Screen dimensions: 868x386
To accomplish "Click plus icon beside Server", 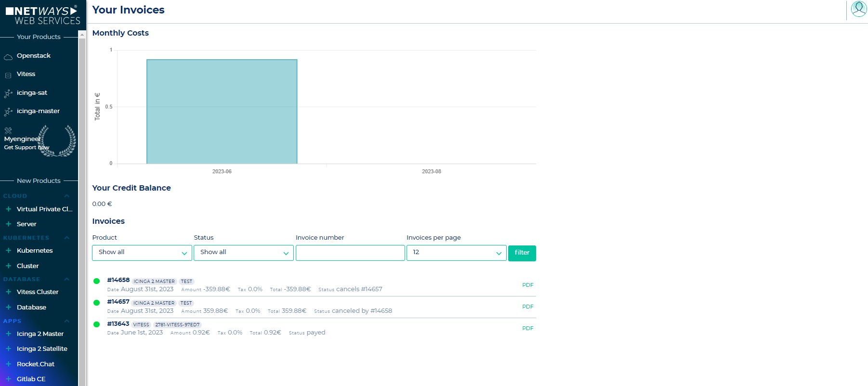I will 8,224.
